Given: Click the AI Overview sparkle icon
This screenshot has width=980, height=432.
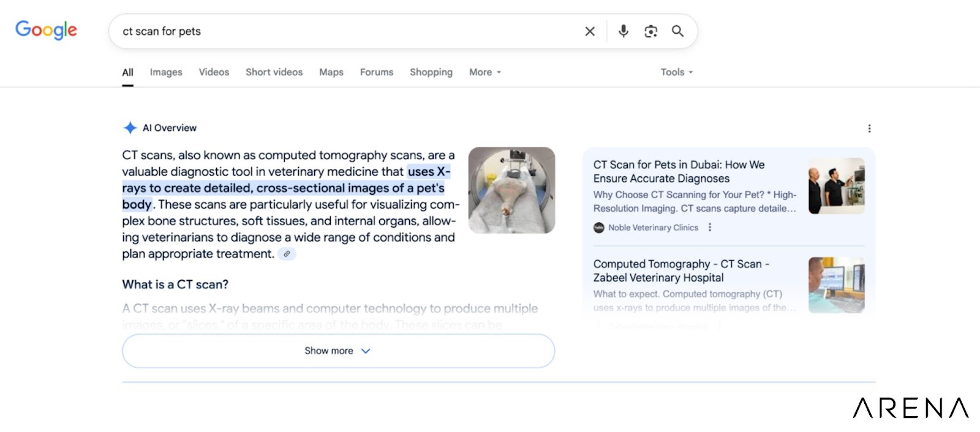Looking at the screenshot, I should [x=130, y=128].
